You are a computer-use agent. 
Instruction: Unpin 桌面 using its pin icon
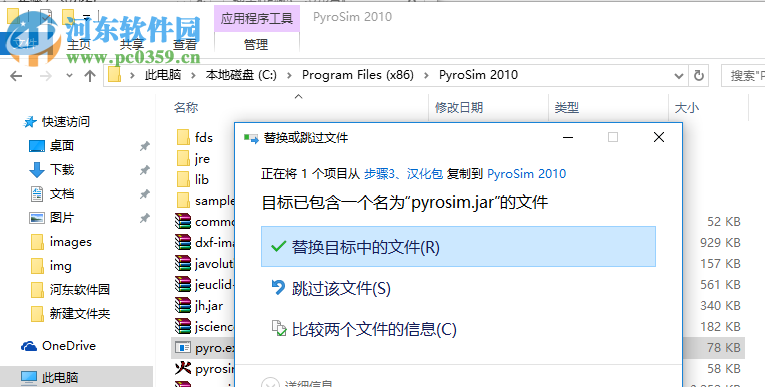pyautogui.click(x=144, y=146)
